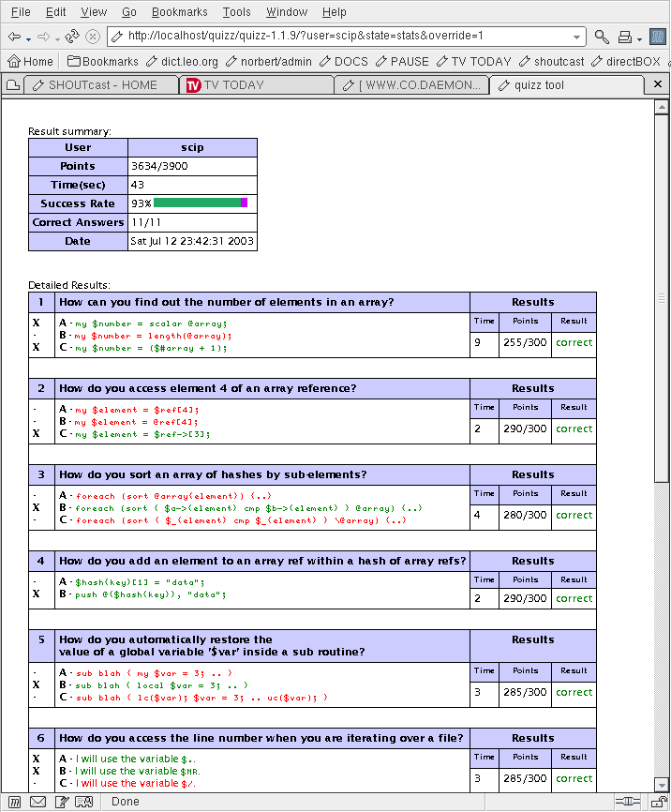Click points 285/300 for question 5
Image resolution: width=671 pixels, height=812 pixels.
[525, 692]
